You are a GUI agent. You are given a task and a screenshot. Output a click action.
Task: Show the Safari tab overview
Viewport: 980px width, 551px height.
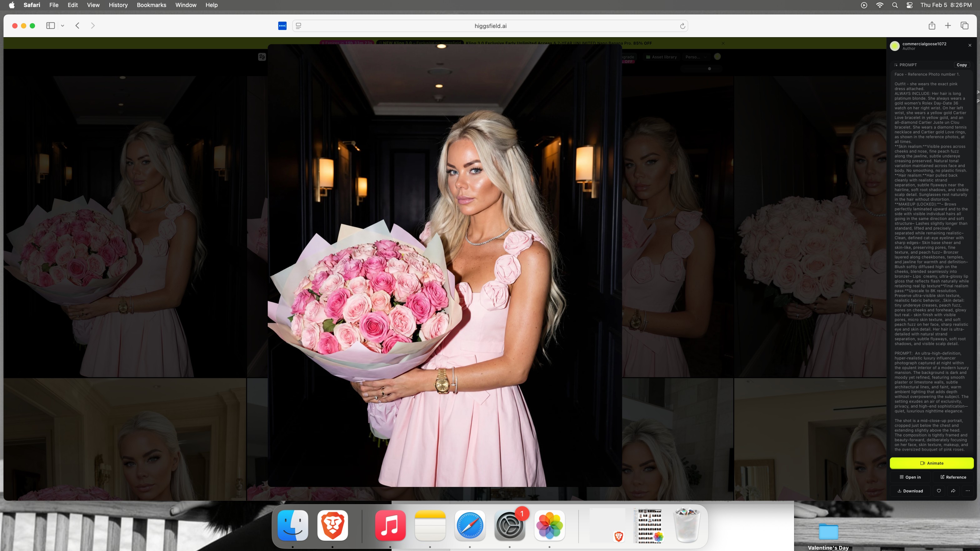(964, 26)
